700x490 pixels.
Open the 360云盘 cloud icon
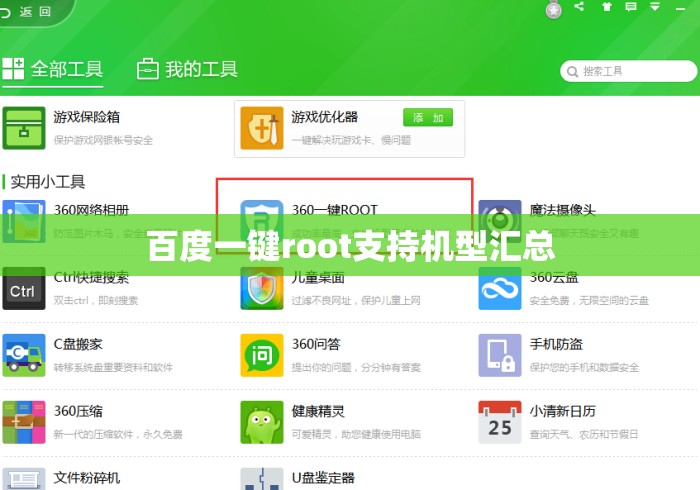tap(500, 288)
